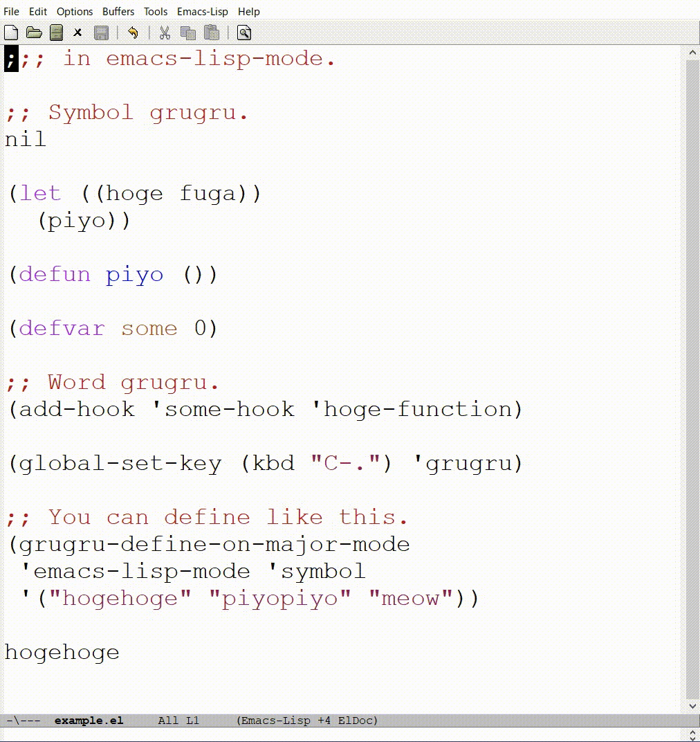Open the Help menu
The image size is (700, 742).
(x=249, y=11)
